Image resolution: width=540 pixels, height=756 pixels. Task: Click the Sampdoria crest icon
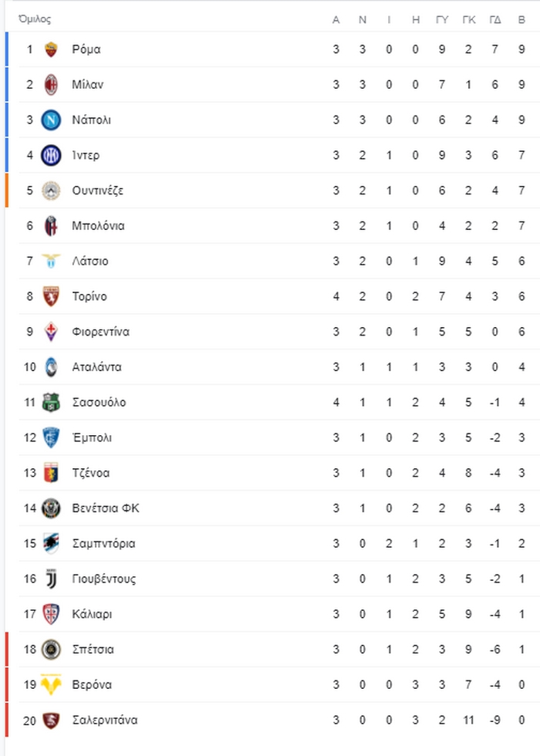click(x=51, y=543)
